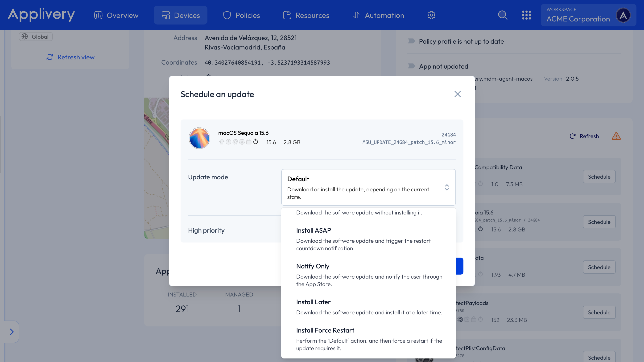Select Install Later from the list
Image resolution: width=644 pixels, height=362 pixels.
(x=368, y=307)
